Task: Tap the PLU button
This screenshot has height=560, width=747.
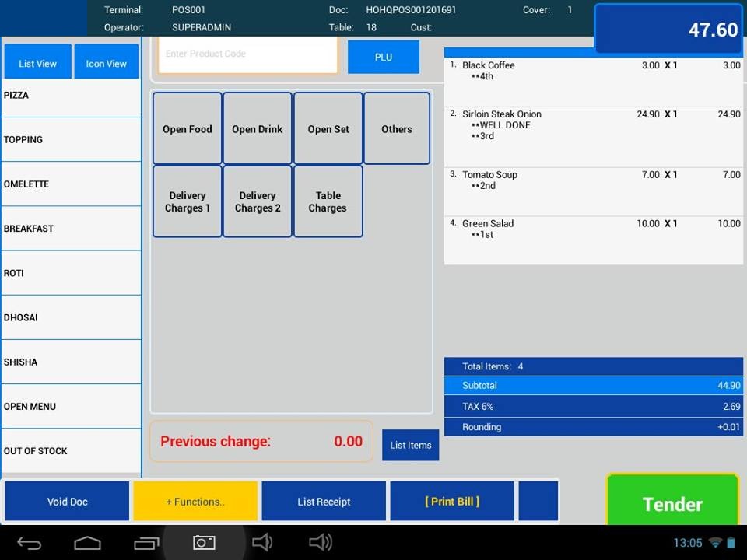Action: 383,56
